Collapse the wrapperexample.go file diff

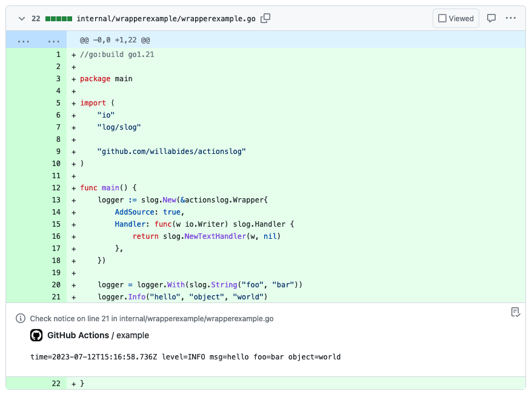(x=22, y=19)
